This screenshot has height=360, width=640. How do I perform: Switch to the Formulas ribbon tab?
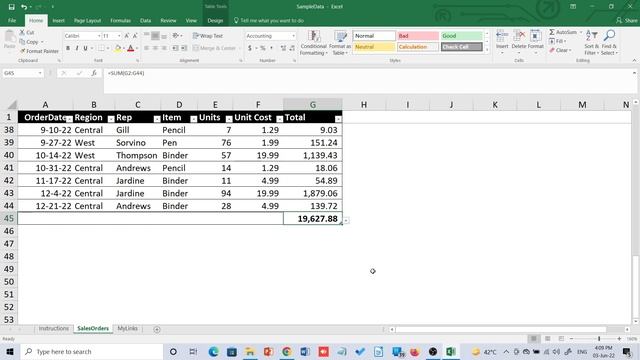coord(120,20)
